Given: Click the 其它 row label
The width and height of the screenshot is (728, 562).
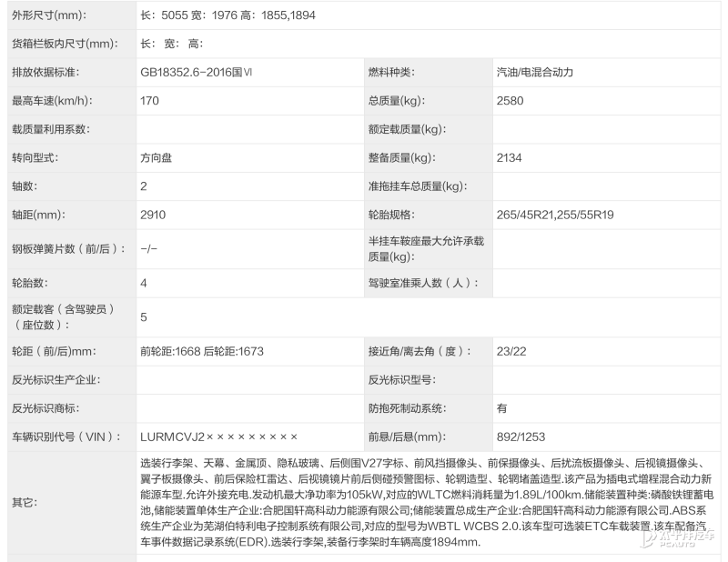Looking at the screenshot, I should tap(25, 503).
